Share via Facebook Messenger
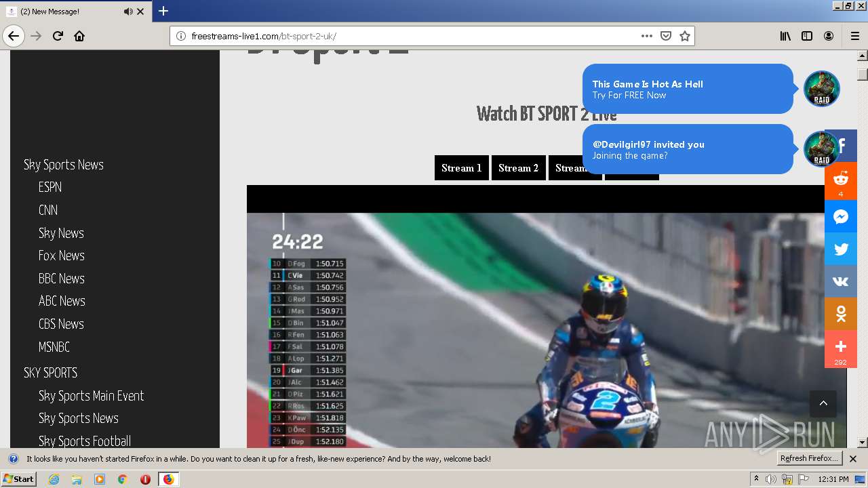Viewport: 868px width, 488px height. [x=841, y=217]
